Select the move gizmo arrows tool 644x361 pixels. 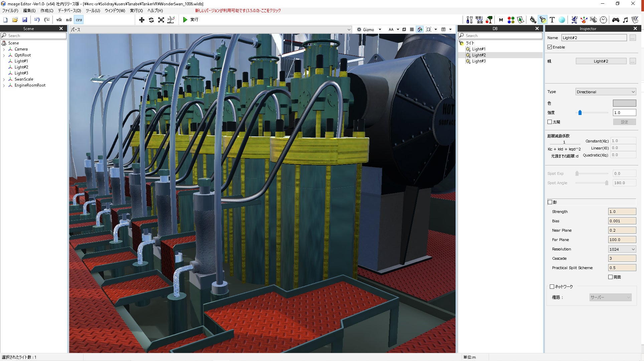pyautogui.click(x=142, y=20)
